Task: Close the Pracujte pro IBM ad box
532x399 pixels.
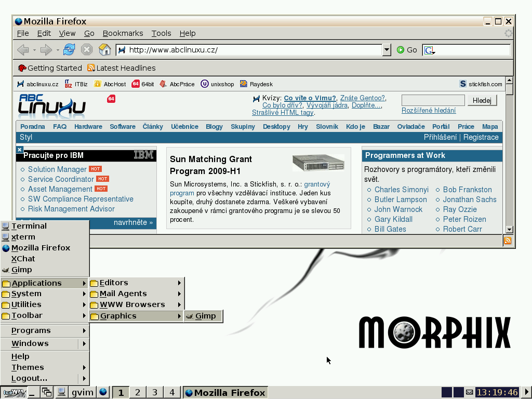Action: pos(20,150)
